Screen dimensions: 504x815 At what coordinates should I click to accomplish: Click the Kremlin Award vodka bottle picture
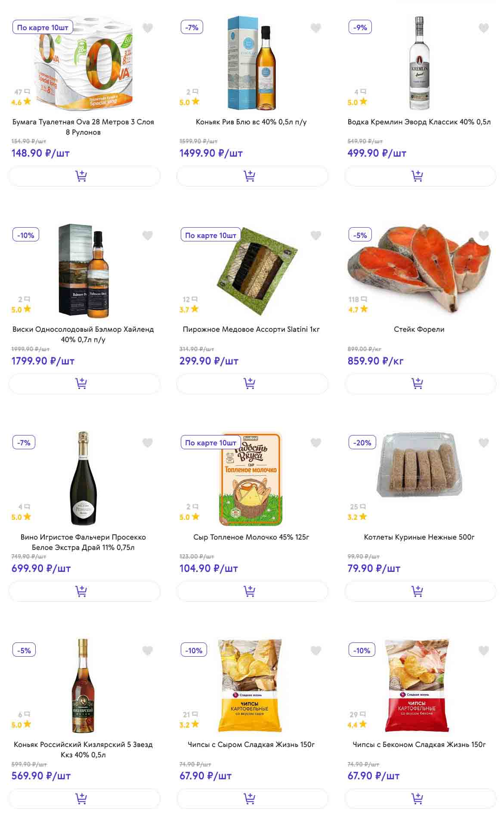419,63
